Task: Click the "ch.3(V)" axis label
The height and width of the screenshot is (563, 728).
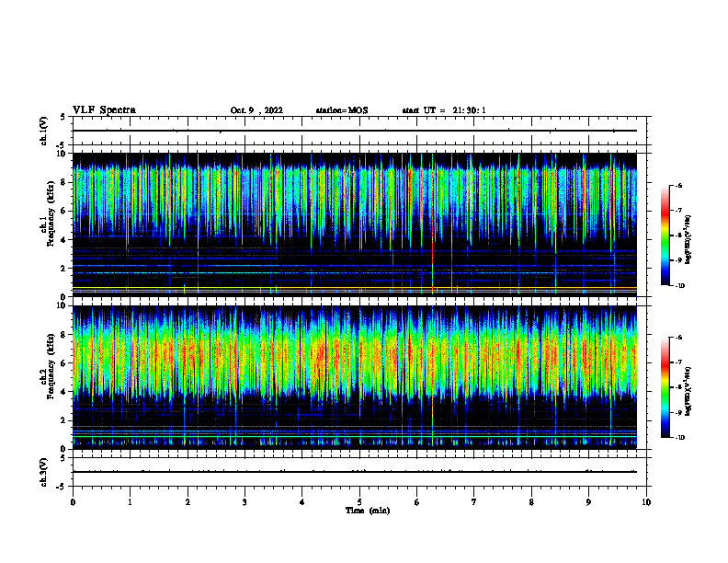Action: tap(43, 472)
